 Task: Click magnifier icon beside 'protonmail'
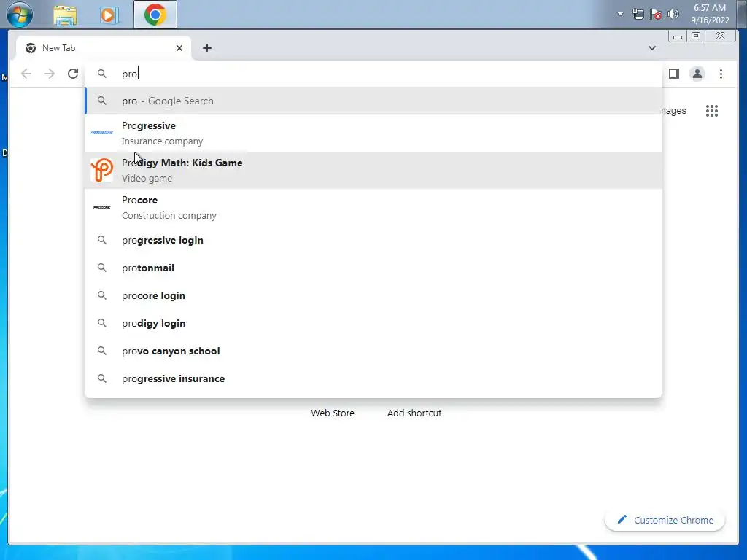point(102,268)
